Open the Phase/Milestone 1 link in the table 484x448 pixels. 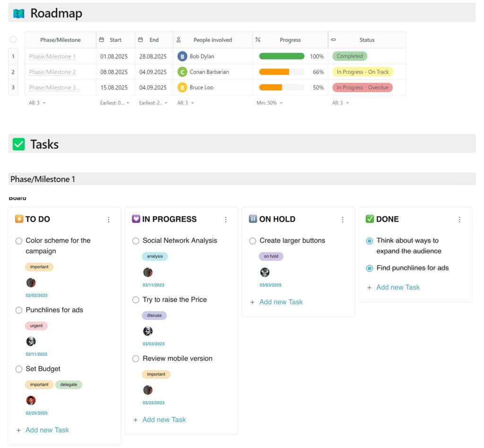point(53,56)
